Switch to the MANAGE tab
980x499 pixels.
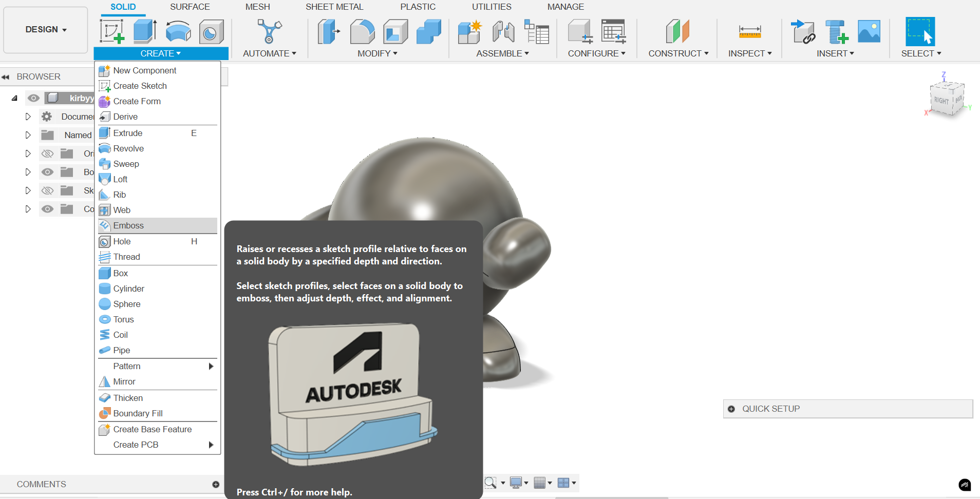click(566, 7)
